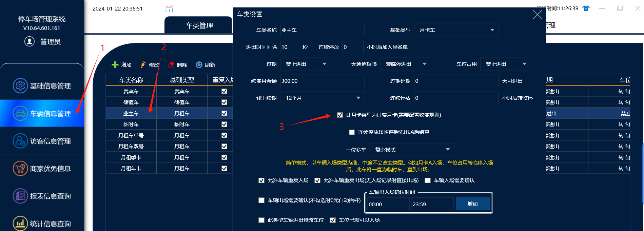Toggle 车辆出场需要确认 checkbox
This screenshot has height=231, width=644.
pyautogui.click(x=261, y=200)
